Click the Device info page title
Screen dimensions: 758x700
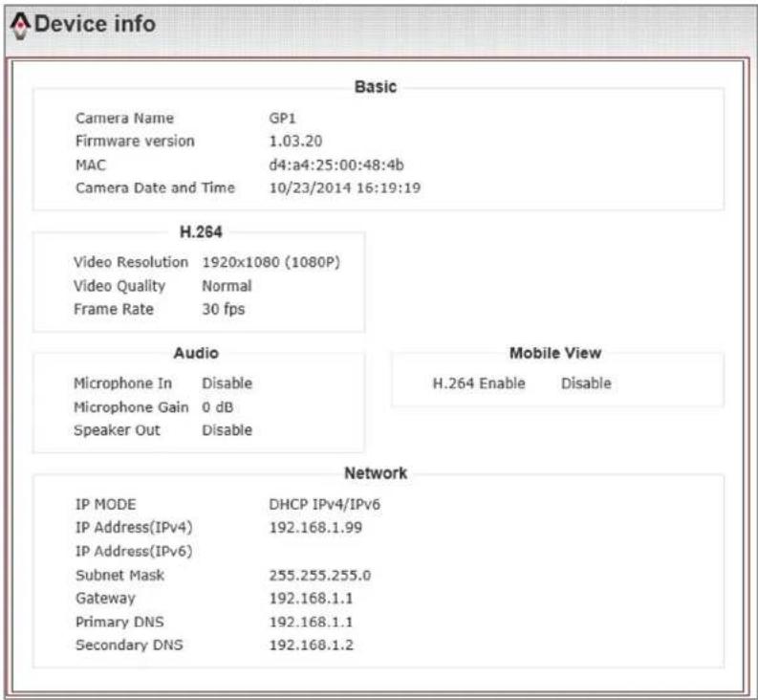(x=96, y=24)
